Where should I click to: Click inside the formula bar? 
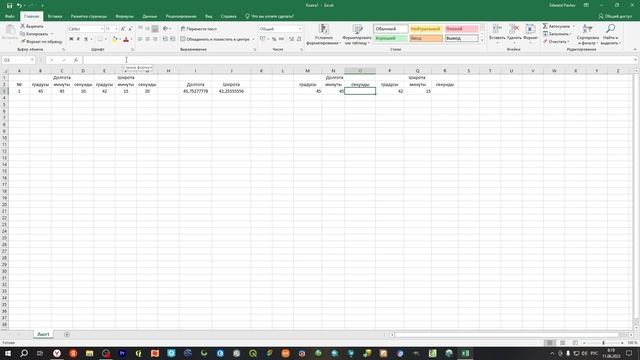point(358,60)
